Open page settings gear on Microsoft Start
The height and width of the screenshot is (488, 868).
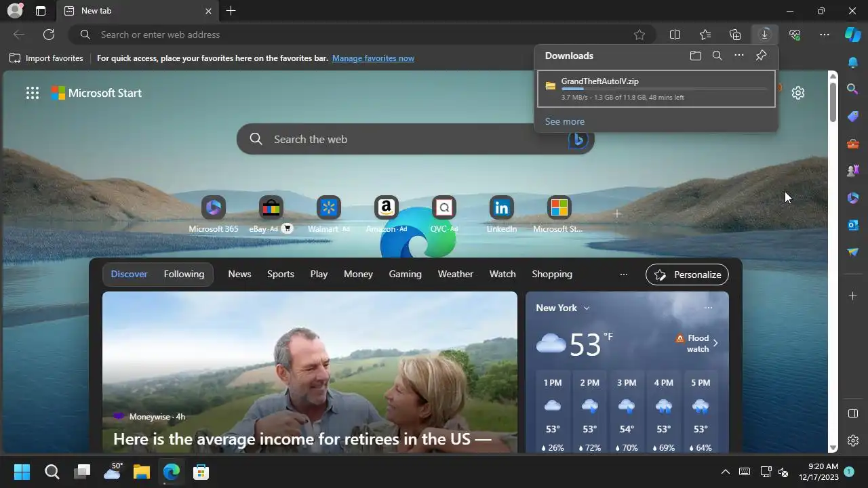pyautogui.click(x=798, y=93)
